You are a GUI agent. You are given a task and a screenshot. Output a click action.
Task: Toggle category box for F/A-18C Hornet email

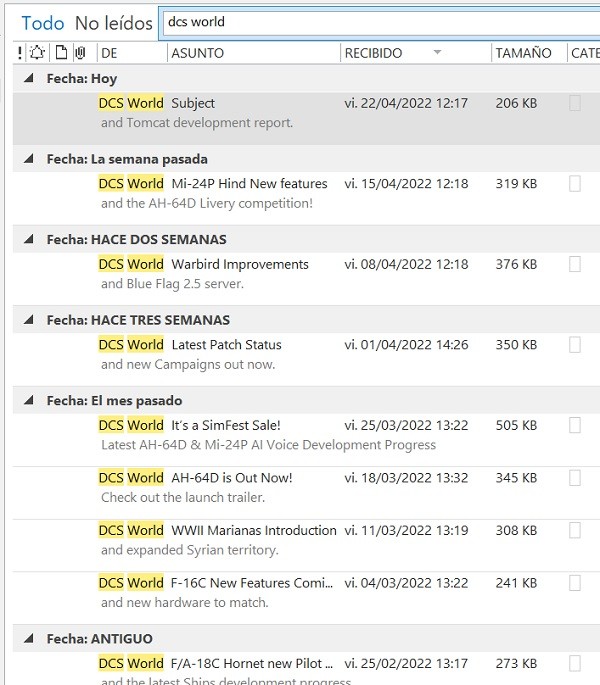pyautogui.click(x=575, y=664)
